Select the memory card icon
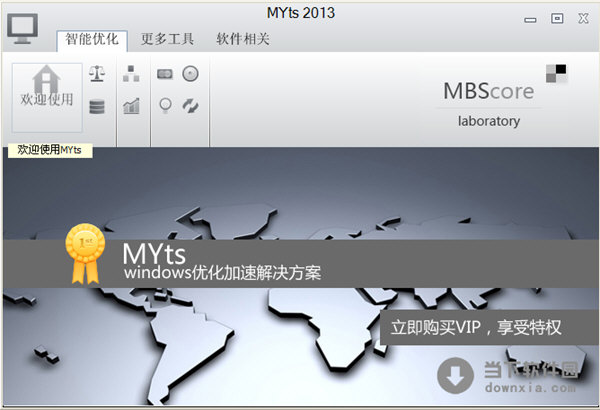 click(x=165, y=74)
